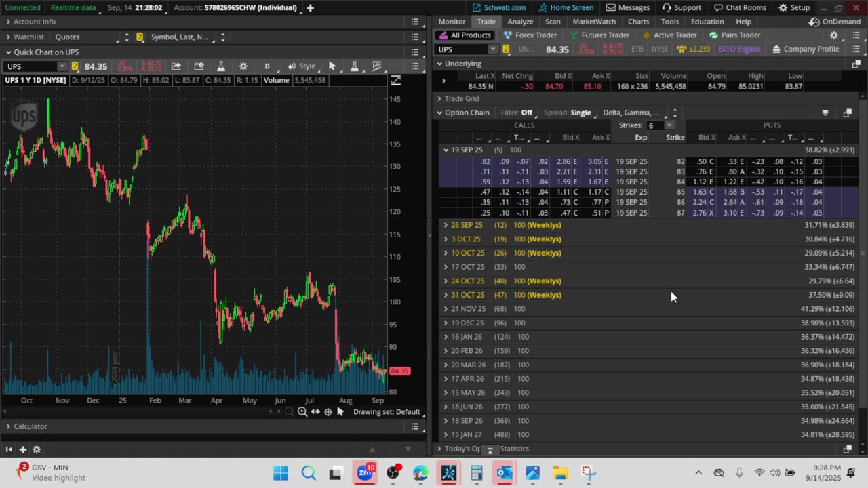Open the patterns icon in chart toolbar

coord(377,66)
